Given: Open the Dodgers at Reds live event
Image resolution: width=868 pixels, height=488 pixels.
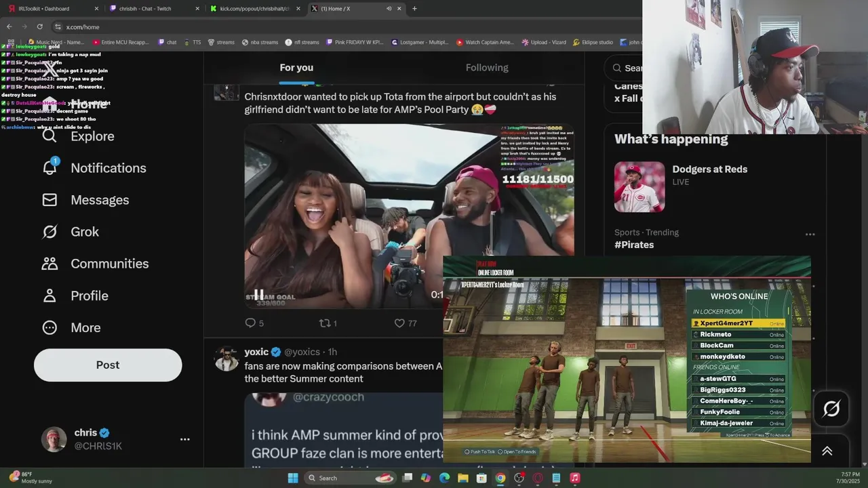Looking at the screenshot, I should coord(709,169).
